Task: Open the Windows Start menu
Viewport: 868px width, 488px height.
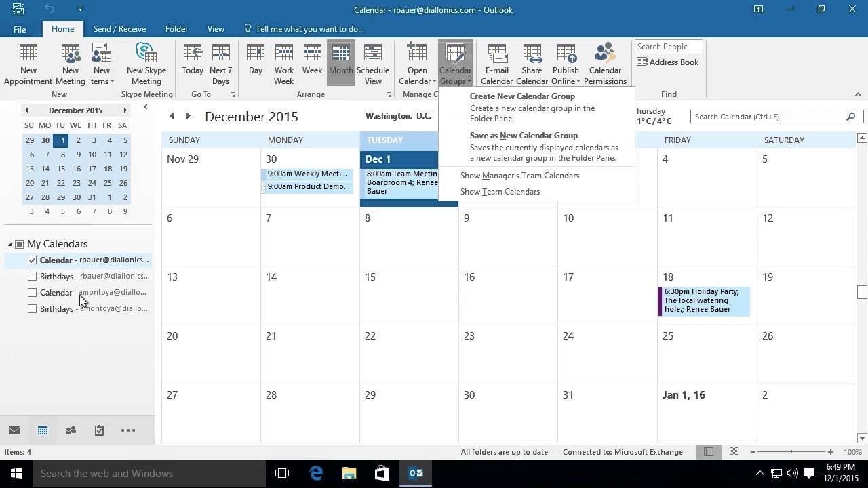Action: pyautogui.click(x=16, y=473)
